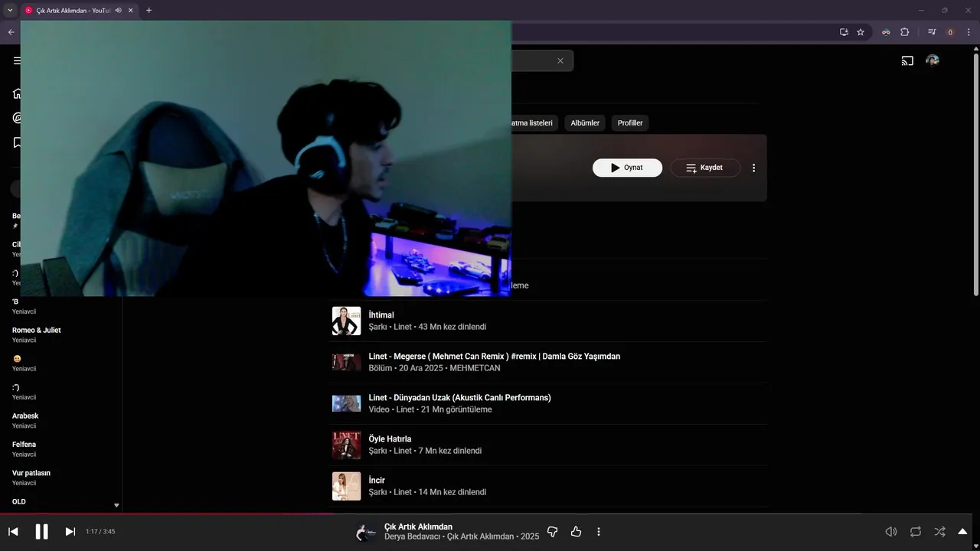Dislike the song Çık Artık Aklımdan
Screen dimensions: 980x551
click(x=553, y=532)
